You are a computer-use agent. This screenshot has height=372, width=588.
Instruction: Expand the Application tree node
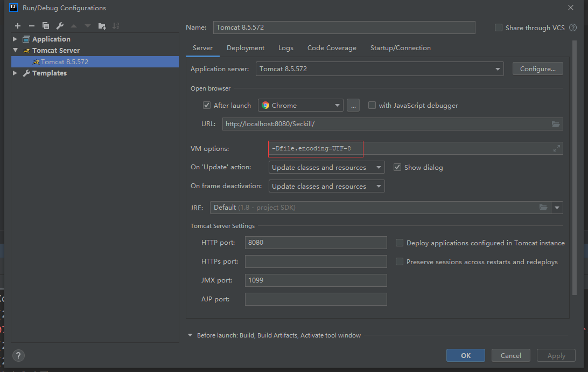coord(15,39)
